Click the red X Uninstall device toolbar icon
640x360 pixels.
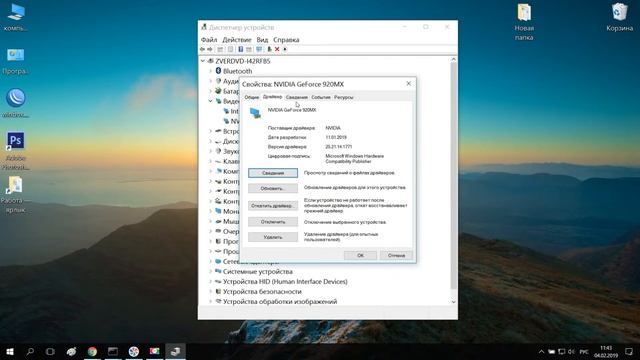pos(277,49)
